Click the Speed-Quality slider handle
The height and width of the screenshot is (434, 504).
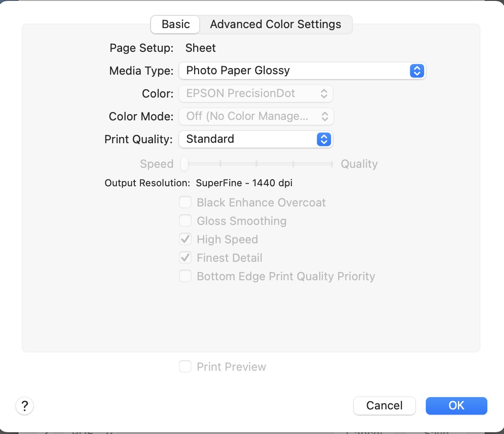(x=184, y=164)
